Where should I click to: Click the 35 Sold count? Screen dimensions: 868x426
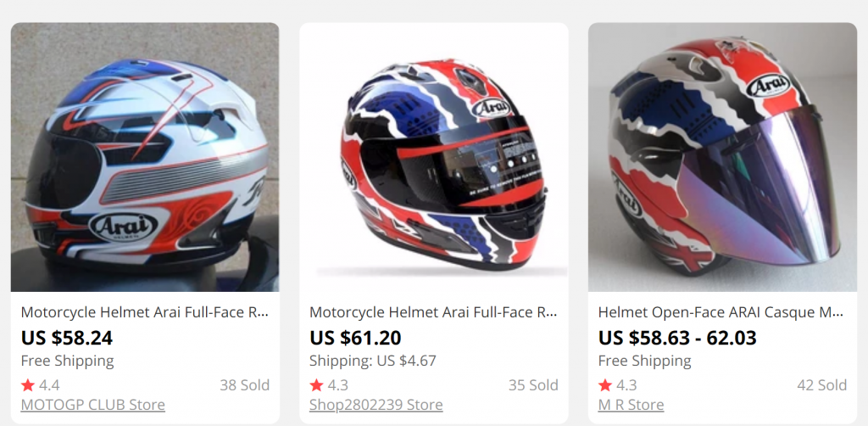tap(533, 385)
